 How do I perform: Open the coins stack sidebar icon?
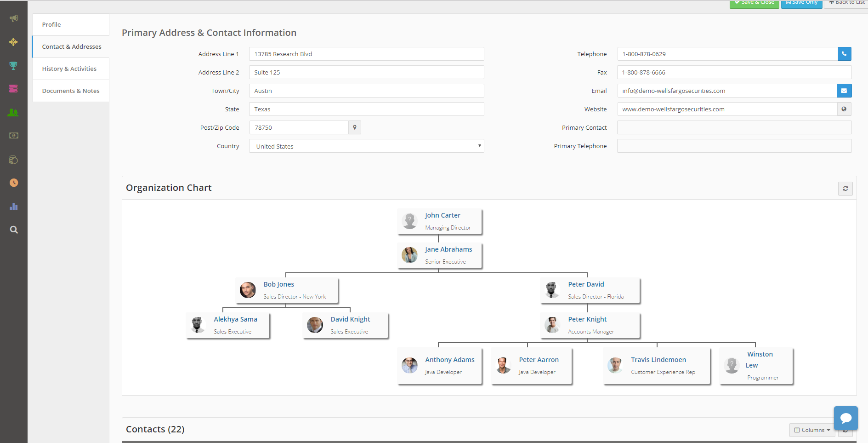(13, 160)
